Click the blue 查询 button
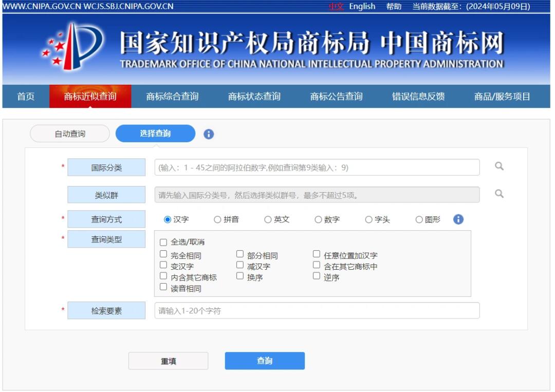Image resolution: width=555 pixels, height=392 pixels. pyautogui.click(x=265, y=361)
